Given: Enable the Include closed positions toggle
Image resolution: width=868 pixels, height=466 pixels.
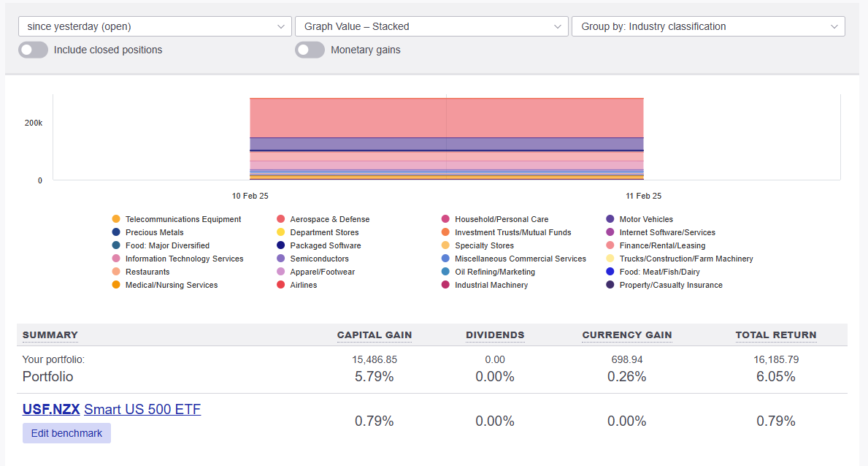Looking at the screenshot, I should tap(33, 50).
